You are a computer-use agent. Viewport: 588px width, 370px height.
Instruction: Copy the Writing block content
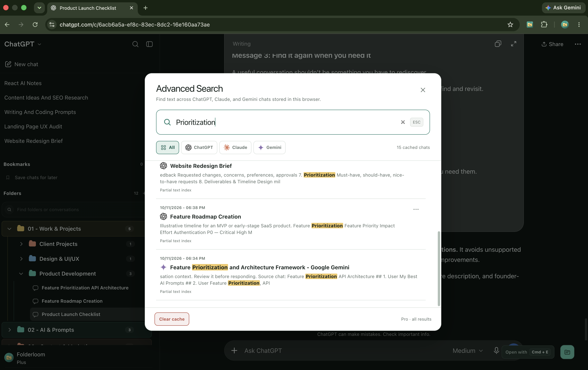click(498, 44)
